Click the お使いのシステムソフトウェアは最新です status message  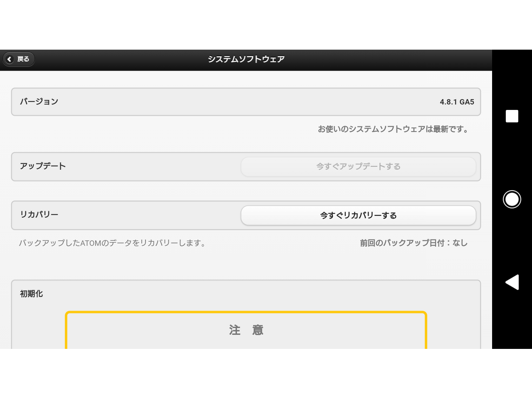click(x=393, y=129)
